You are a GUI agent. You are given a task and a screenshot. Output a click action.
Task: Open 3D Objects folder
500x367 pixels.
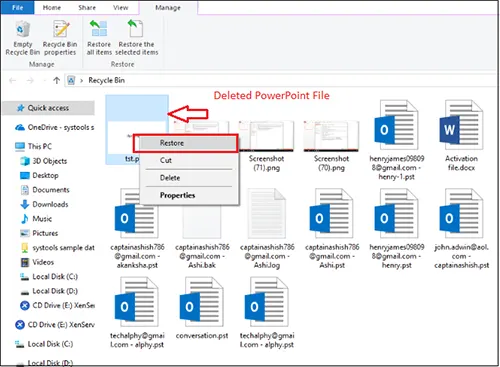tap(44, 161)
